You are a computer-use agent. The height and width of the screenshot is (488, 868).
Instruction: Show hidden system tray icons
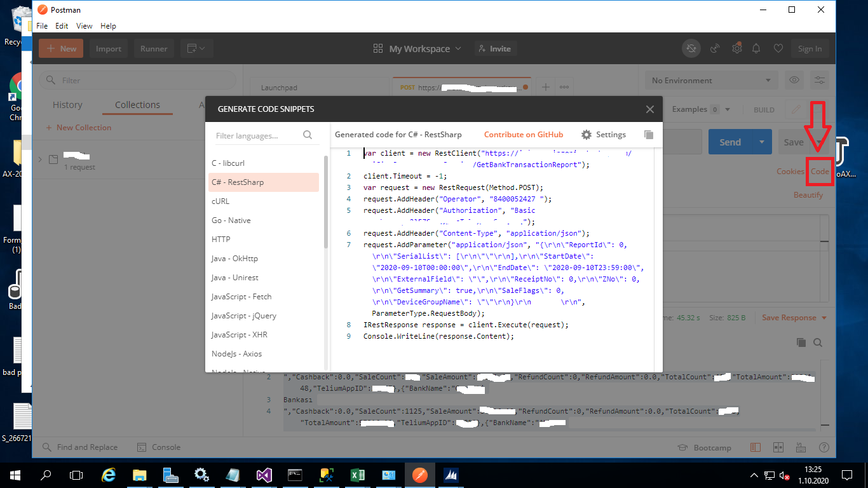click(754, 475)
